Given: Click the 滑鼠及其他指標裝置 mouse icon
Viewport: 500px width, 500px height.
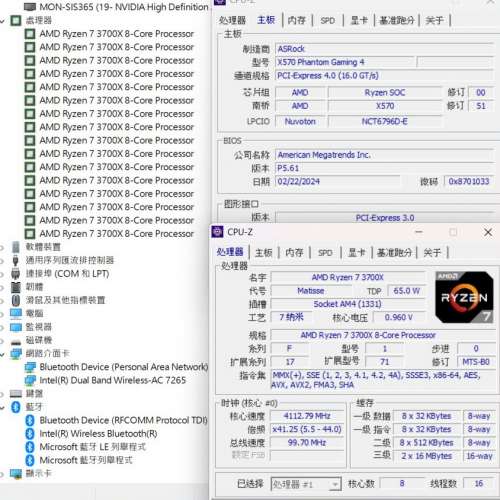Looking at the screenshot, I should [x=16, y=300].
